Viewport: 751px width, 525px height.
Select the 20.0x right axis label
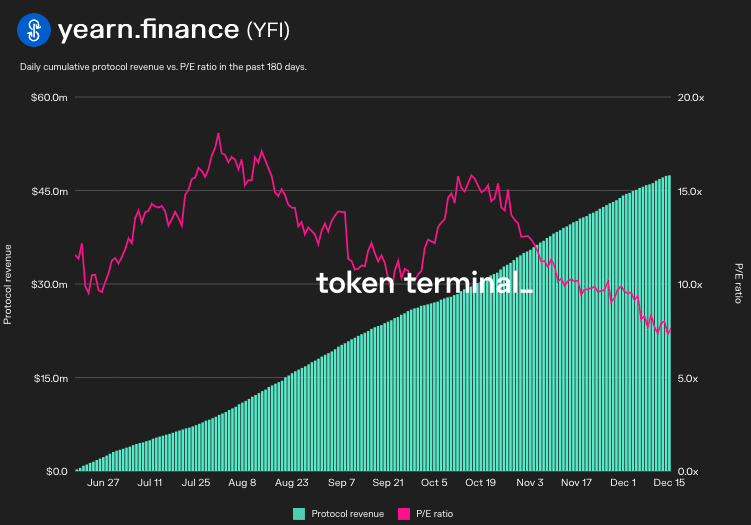(691, 98)
